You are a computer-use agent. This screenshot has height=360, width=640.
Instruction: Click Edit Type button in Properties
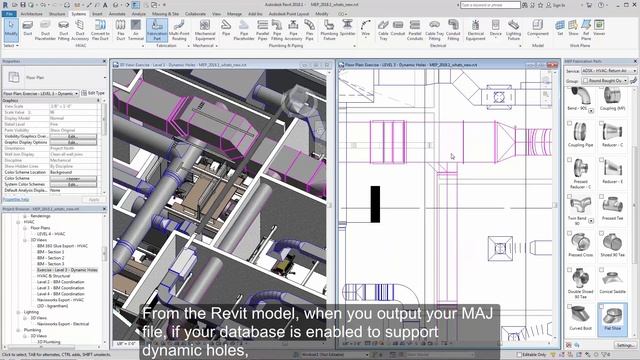[x=93, y=93]
